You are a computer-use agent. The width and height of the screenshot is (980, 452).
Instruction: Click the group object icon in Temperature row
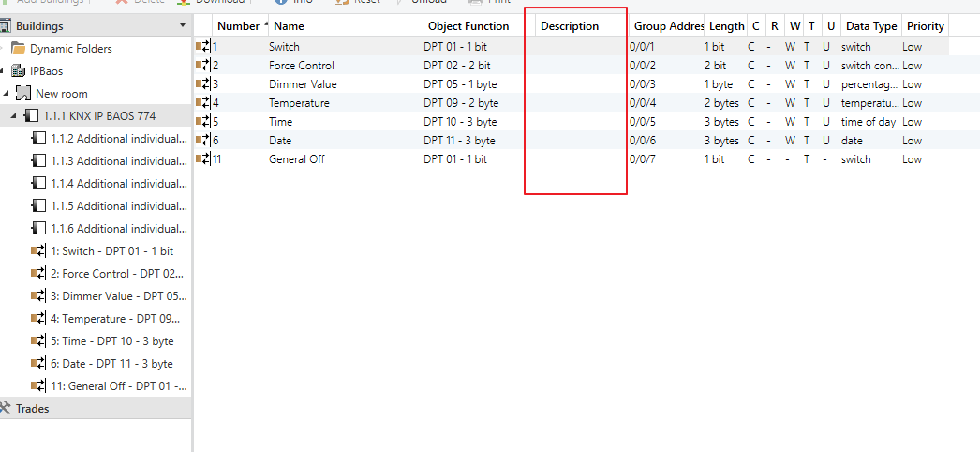202,103
